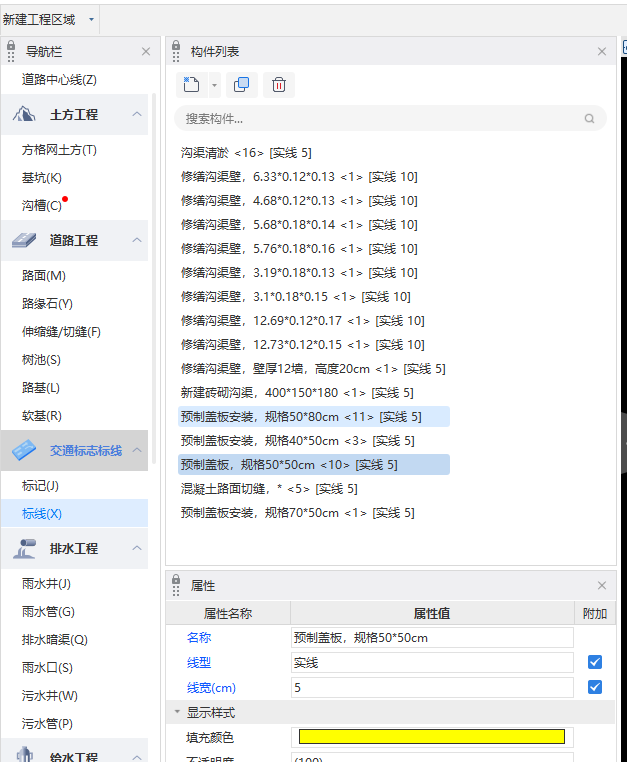Select 预制盖板安装, 规格70*50cm component
The image size is (627, 762).
click(x=297, y=513)
